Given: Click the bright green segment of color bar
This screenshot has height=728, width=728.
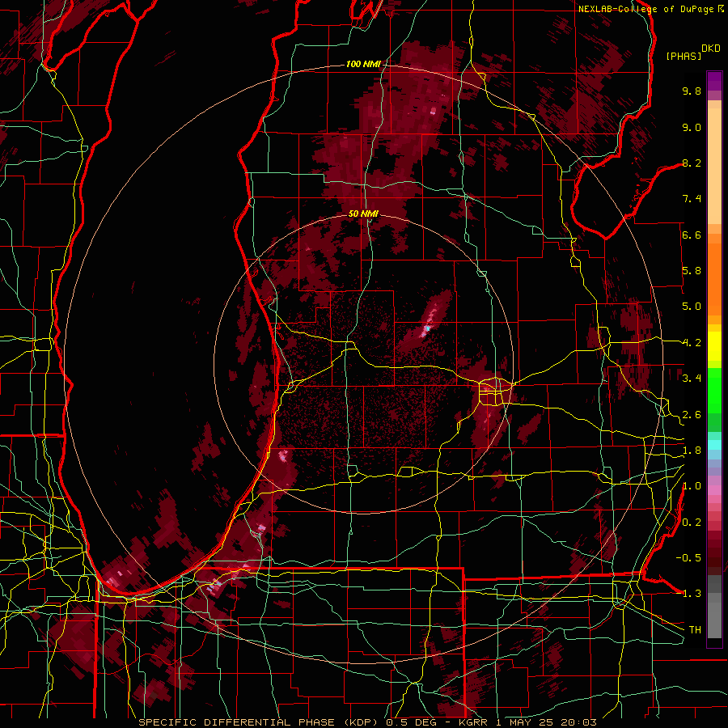Looking at the screenshot, I should (x=714, y=391).
